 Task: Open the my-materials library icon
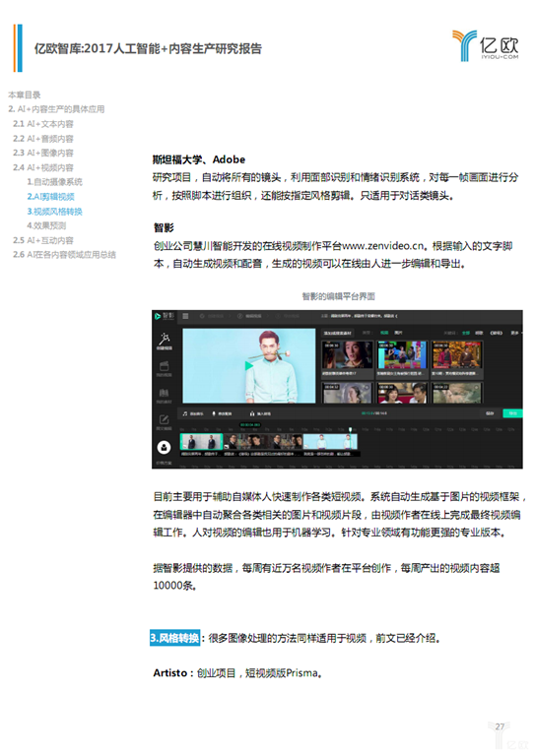164,393
